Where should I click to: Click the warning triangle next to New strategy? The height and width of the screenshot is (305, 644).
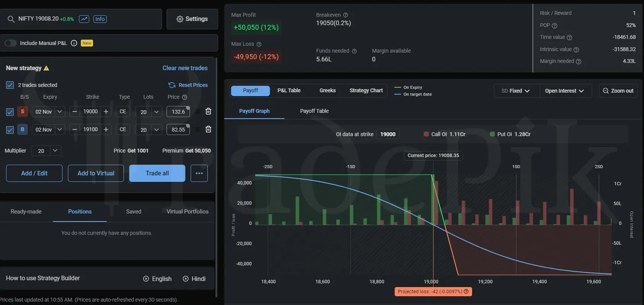(x=47, y=68)
